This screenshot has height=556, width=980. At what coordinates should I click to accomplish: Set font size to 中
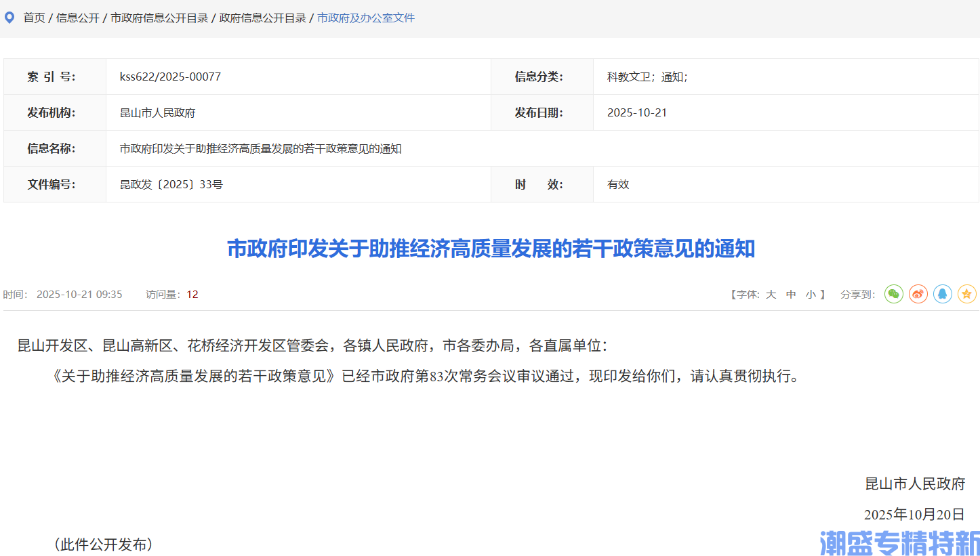point(790,294)
